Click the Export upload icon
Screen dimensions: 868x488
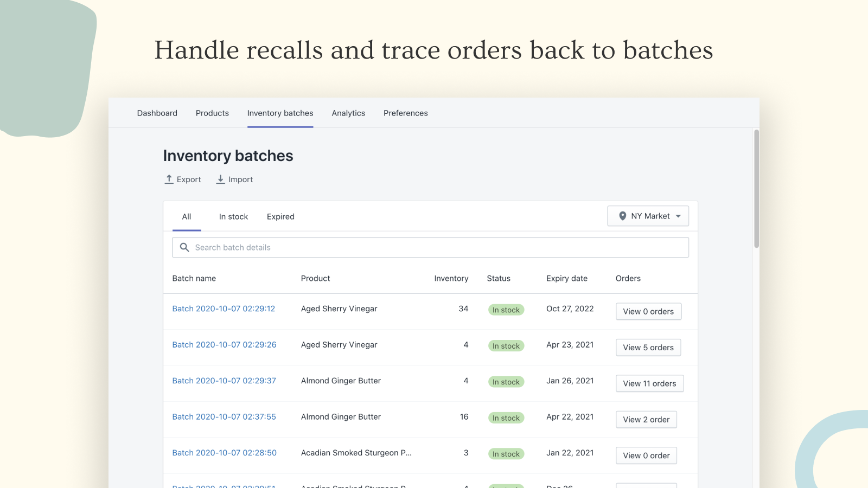[169, 179]
